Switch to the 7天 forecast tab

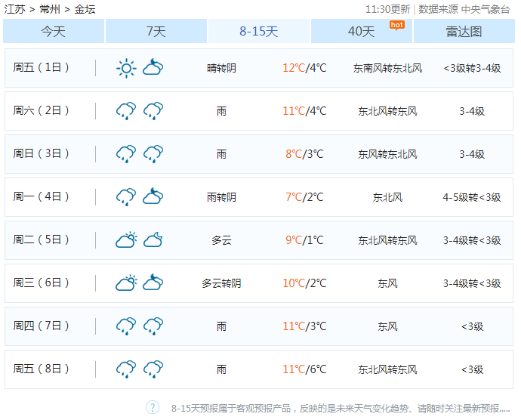click(x=156, y=32)
